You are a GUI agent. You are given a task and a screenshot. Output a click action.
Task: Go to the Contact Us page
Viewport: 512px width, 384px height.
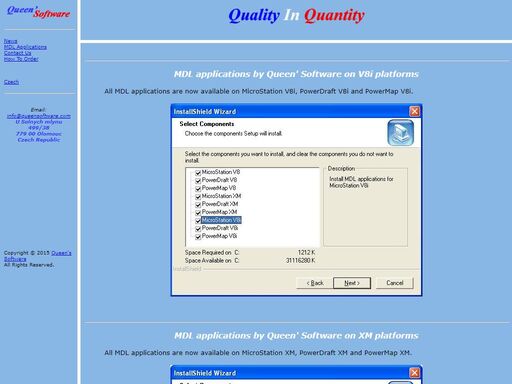[17, 53]
